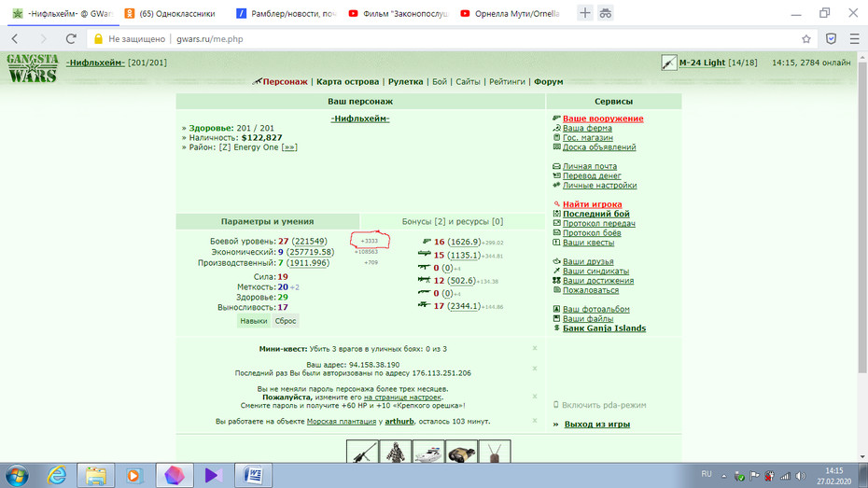The image size is (868, 488).
Task: Open Личная почта link
Action: (590, 166)
